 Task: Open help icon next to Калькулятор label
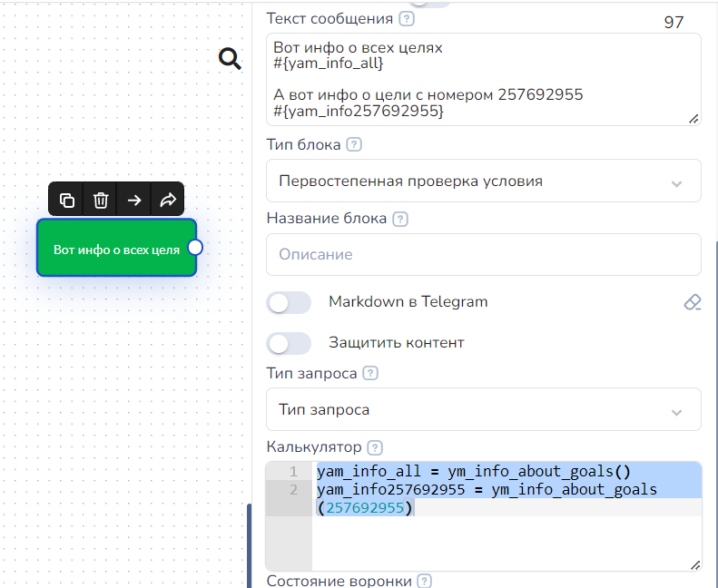(375, 447)
